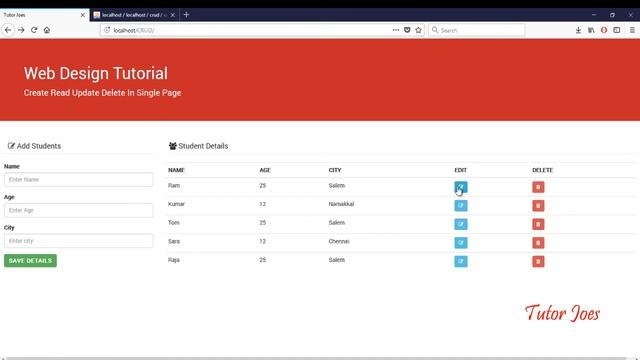Click site information icon in address bar
Viewport: 640px width, 360px height.
(107, 30)
